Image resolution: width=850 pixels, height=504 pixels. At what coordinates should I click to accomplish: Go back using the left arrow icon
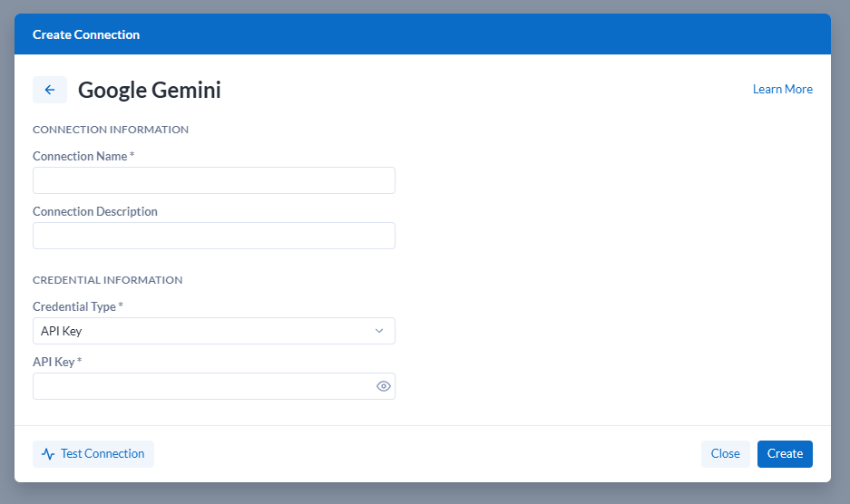(x=50, y=90)
